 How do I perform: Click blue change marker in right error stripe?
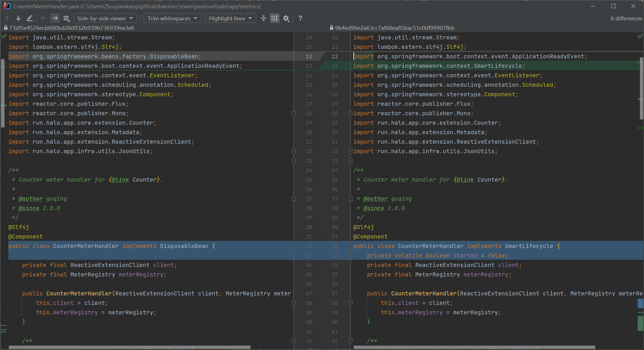point(641,303)
